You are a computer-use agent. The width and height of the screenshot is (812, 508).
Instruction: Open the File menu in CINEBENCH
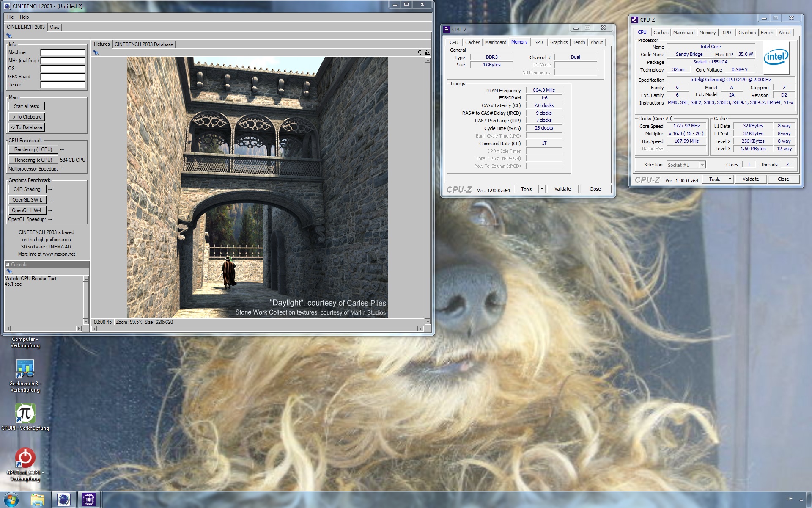pos(11,17)
